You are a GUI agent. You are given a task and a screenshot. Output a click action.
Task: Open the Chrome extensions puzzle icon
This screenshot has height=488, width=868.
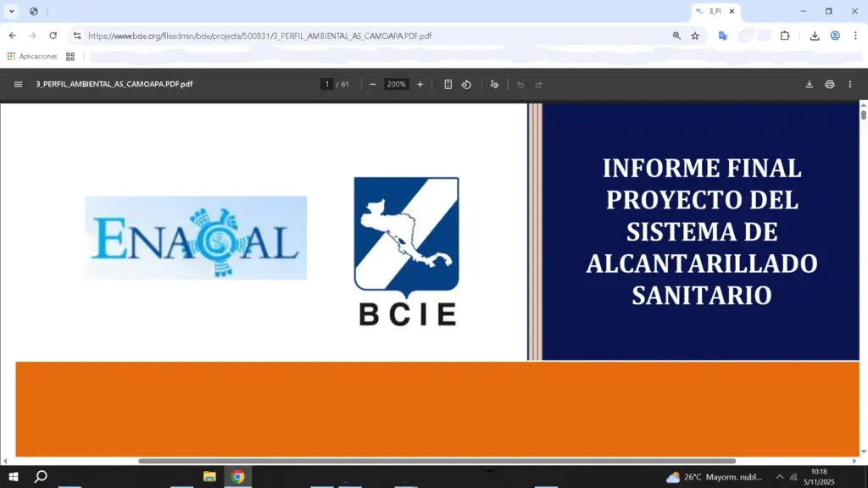point(785,36)
